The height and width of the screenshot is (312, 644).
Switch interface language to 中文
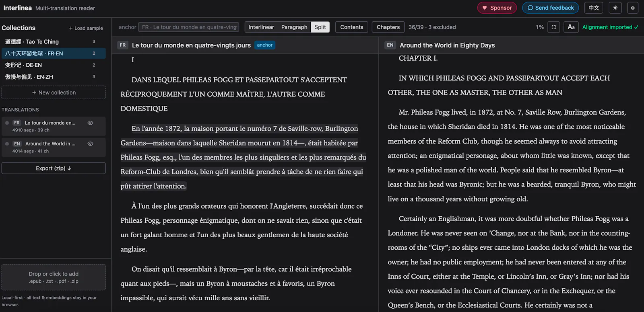[594, 8]
